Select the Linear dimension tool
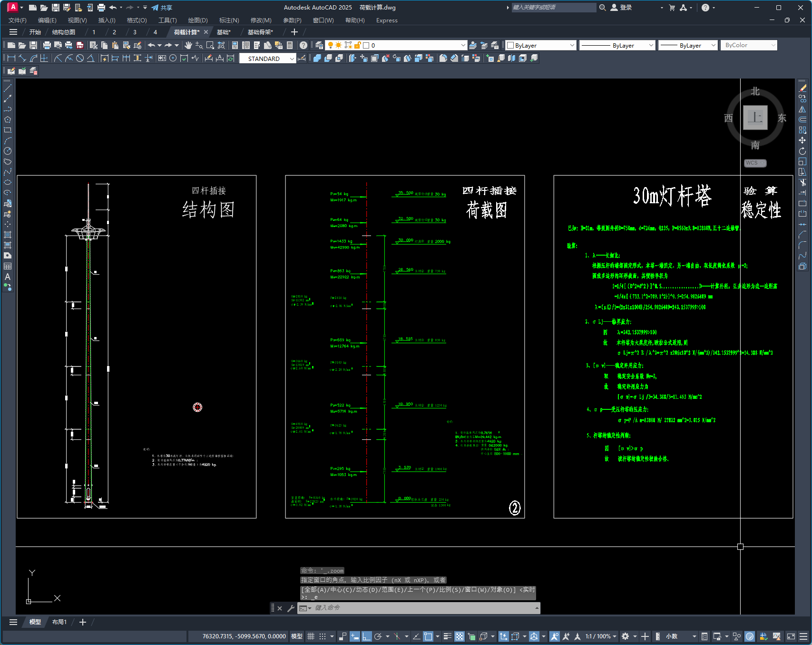Viewport: 812px width, 645px height. [x=11, y=58]
